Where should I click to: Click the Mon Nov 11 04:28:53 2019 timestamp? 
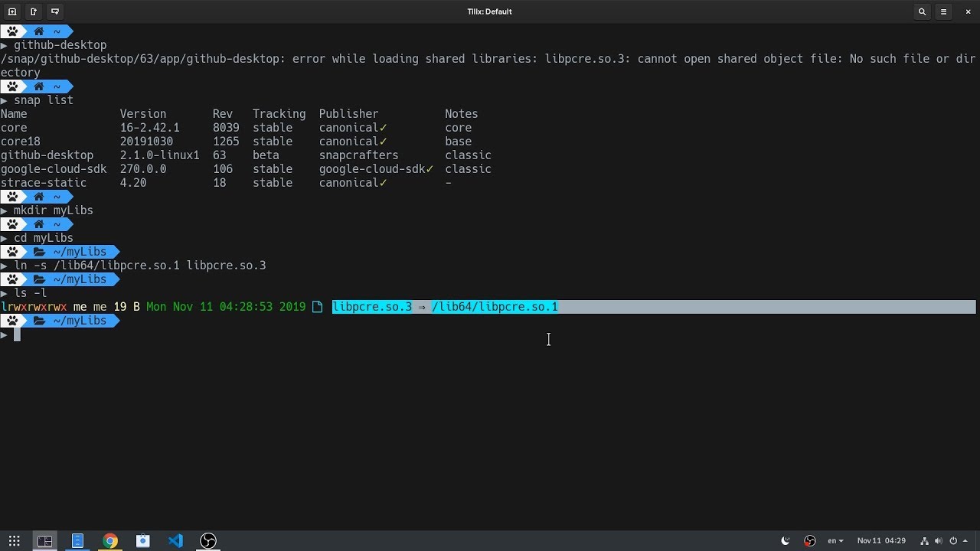[226, 307]
